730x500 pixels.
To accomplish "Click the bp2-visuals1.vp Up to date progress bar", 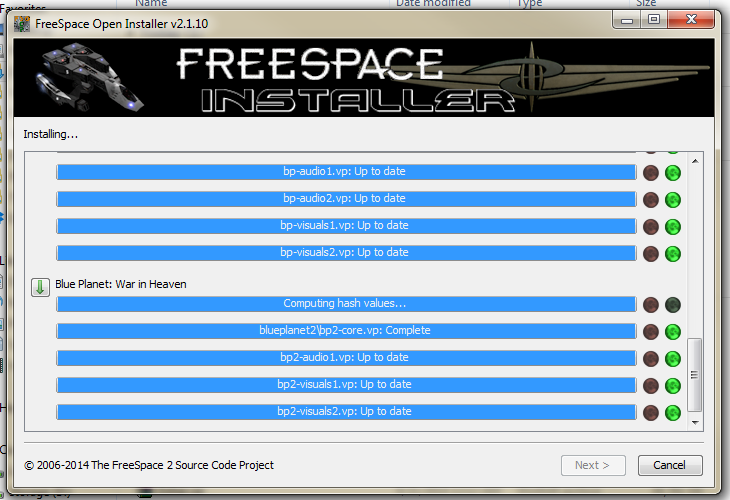I will coord(346,385).
